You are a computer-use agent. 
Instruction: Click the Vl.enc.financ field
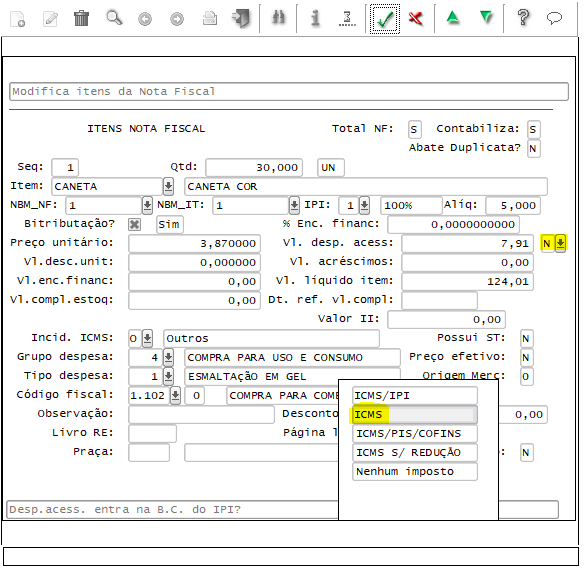(x=194, y=282)
